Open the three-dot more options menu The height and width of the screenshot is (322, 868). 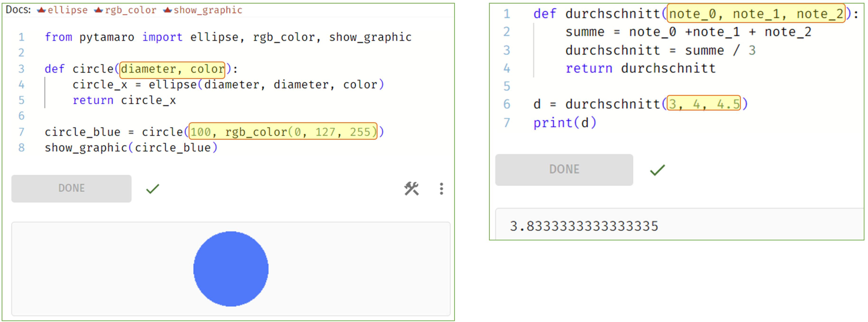pos(441,188)
